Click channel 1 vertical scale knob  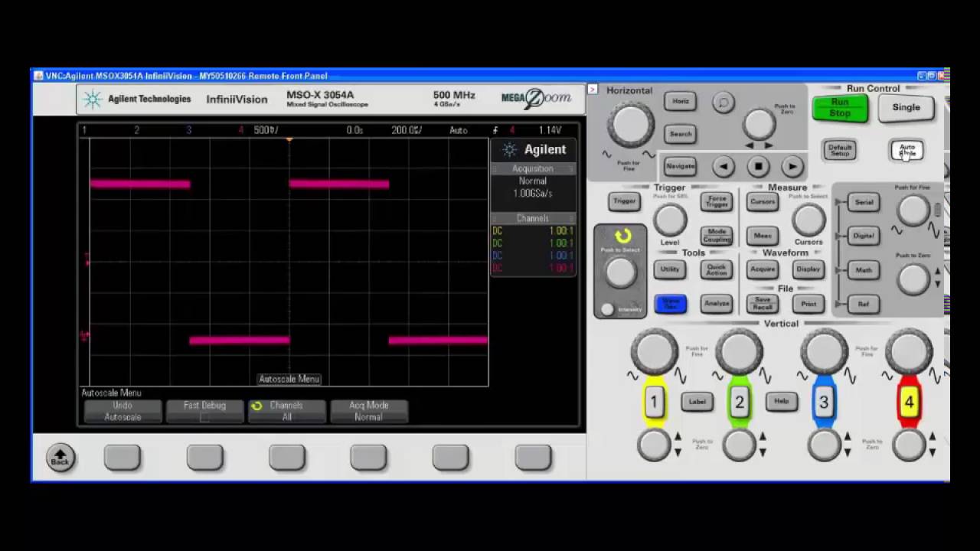tap(654, 353)
